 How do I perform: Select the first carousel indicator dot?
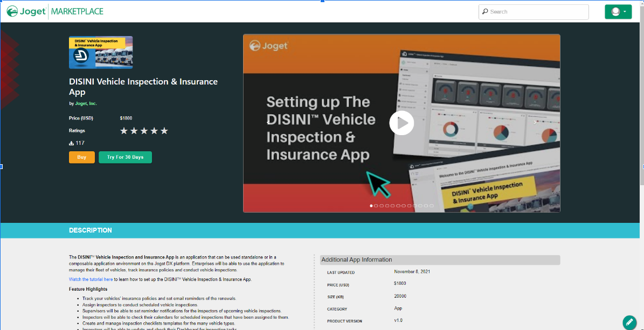point(371,206)
